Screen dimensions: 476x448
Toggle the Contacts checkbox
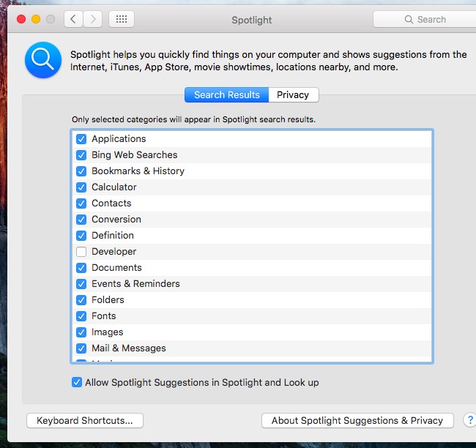[81, 204]
